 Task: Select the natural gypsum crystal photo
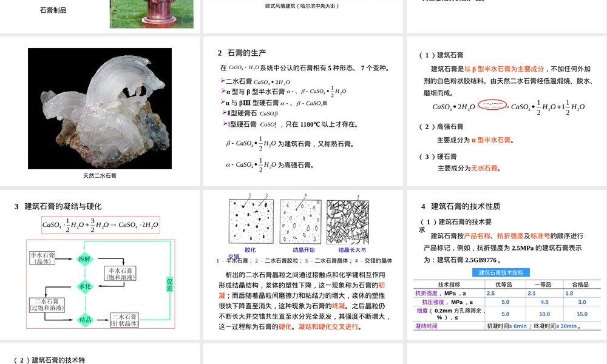coord(100,109)
